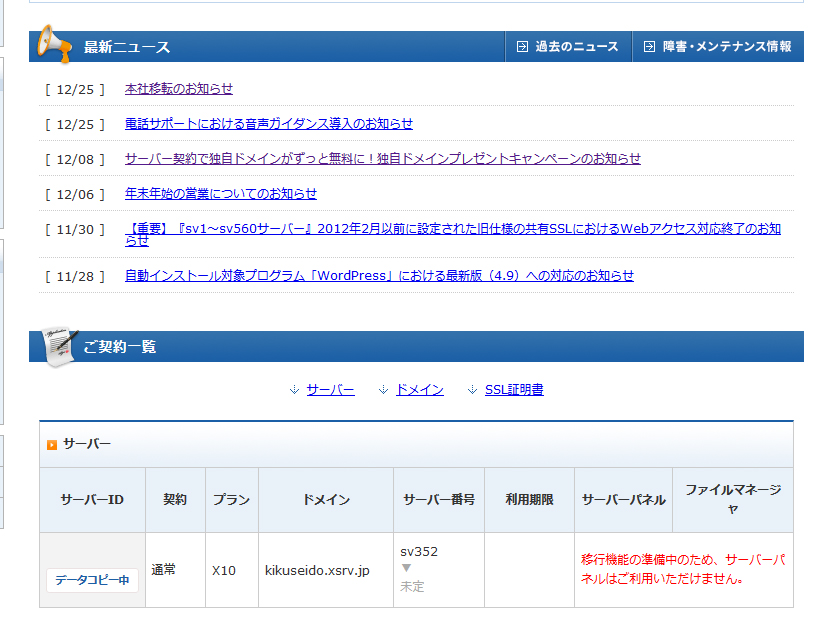Jump to the ドメイン contract section
Image resolution: width=840 pixels, height=630 pixels.
420,390
